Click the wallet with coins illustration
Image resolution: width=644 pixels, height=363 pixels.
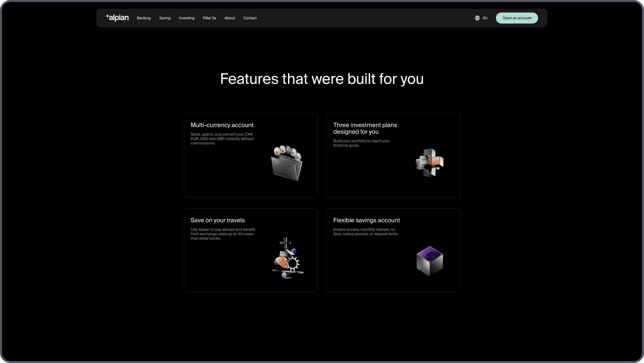(x=287, y=163)
